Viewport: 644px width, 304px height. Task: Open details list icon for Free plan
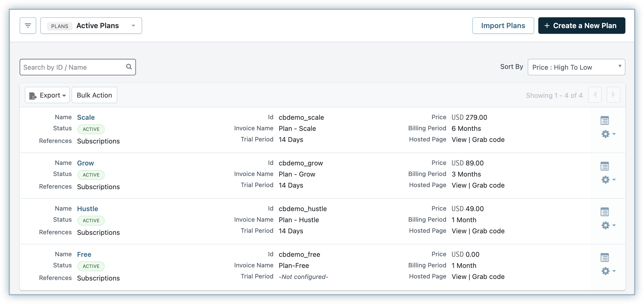click(604, 258)
